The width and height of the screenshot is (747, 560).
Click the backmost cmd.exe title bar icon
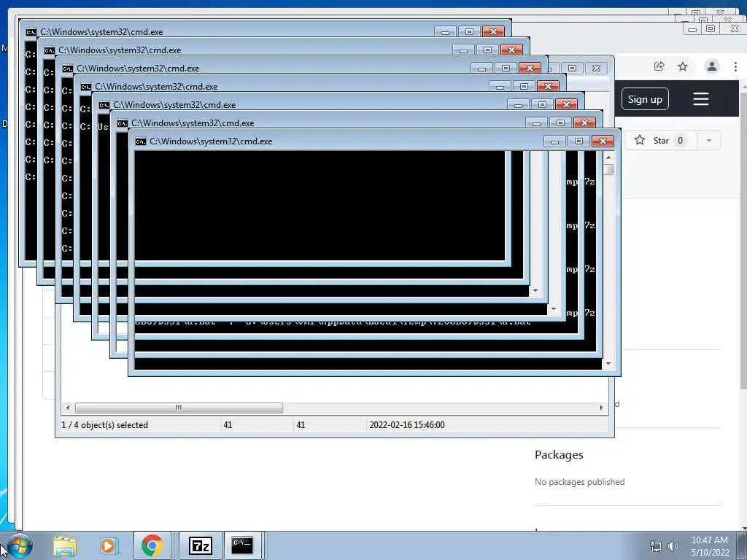31,32
